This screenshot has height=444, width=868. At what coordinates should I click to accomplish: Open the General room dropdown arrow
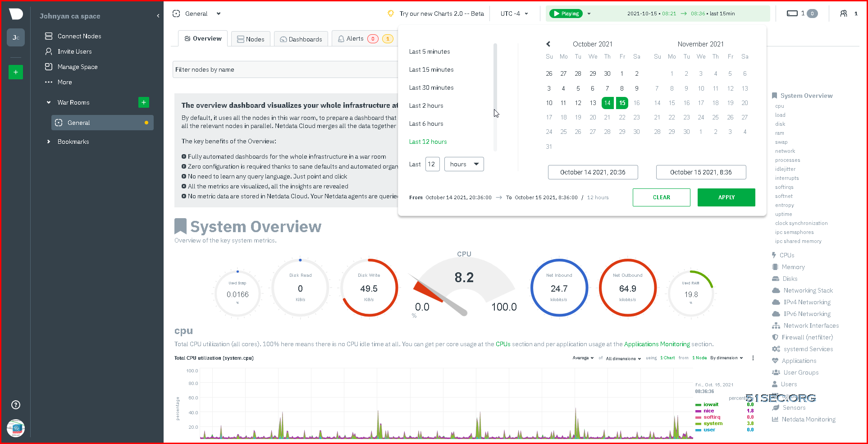219,14
